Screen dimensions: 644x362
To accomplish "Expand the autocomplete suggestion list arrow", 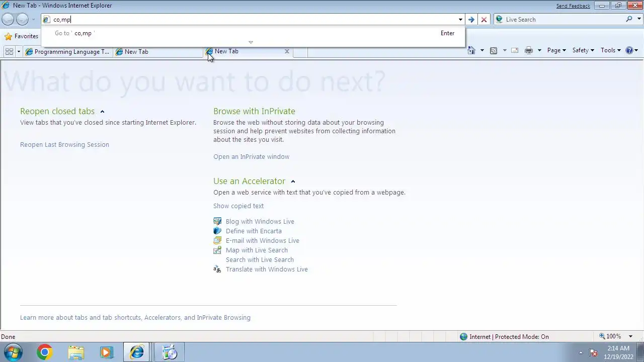I will (251, 42).
